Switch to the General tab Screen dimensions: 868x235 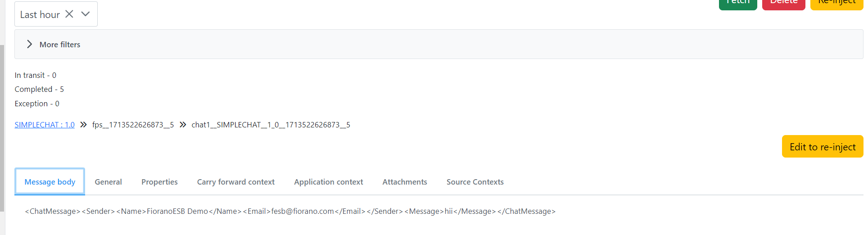108,182
